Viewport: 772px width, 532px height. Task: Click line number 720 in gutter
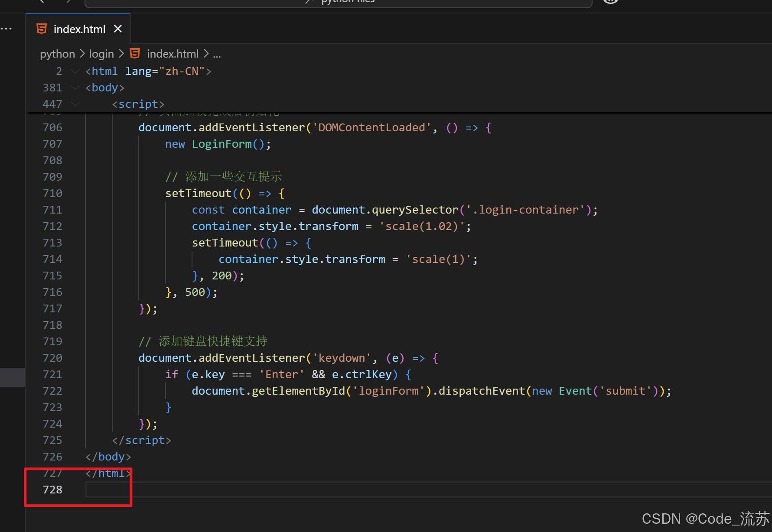tap(52, 358)
